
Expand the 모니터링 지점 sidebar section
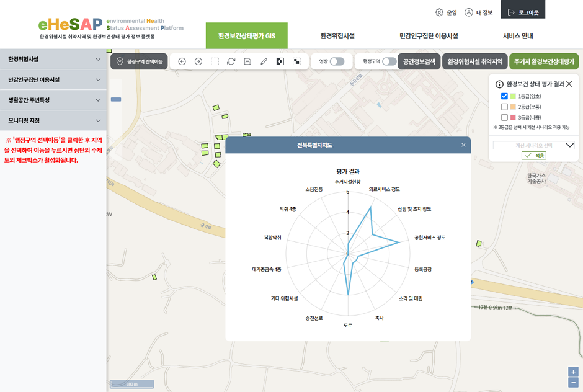53,120
